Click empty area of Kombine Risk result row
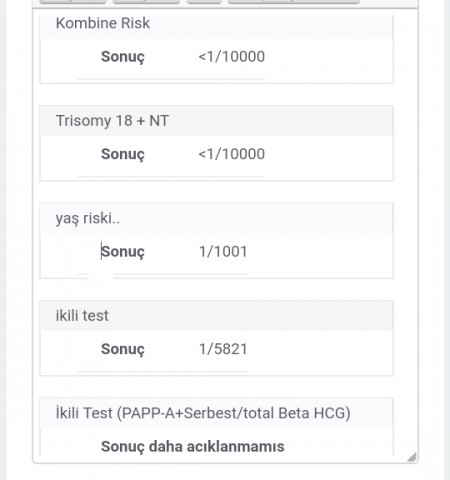The image size is (450, 480). [x=328, y=58]
